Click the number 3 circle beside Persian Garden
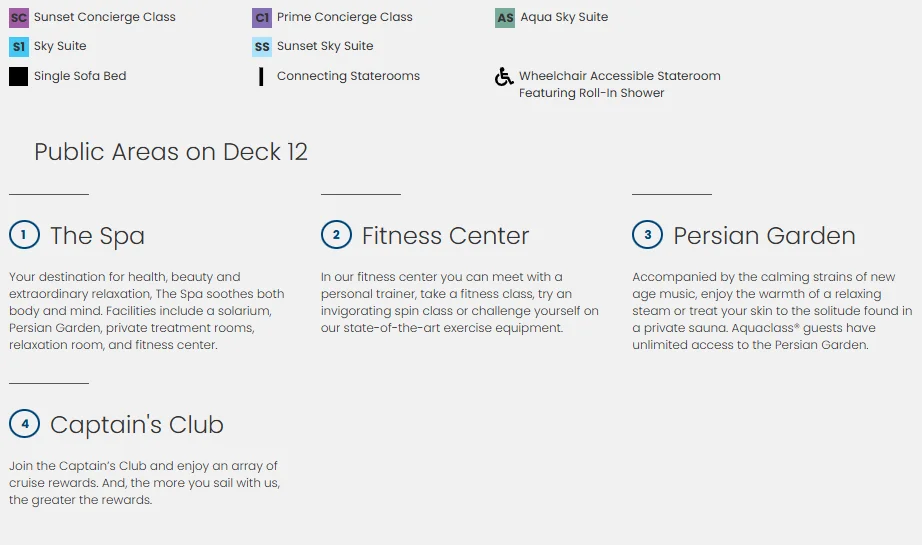This screenshot has width=922, height=545. [647, 235]
